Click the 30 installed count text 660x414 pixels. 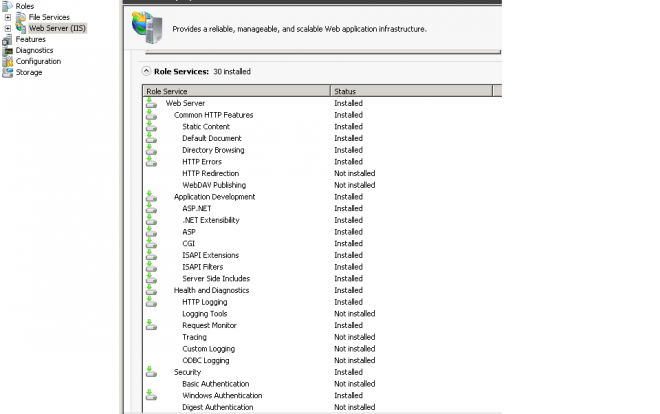(232, 72)
